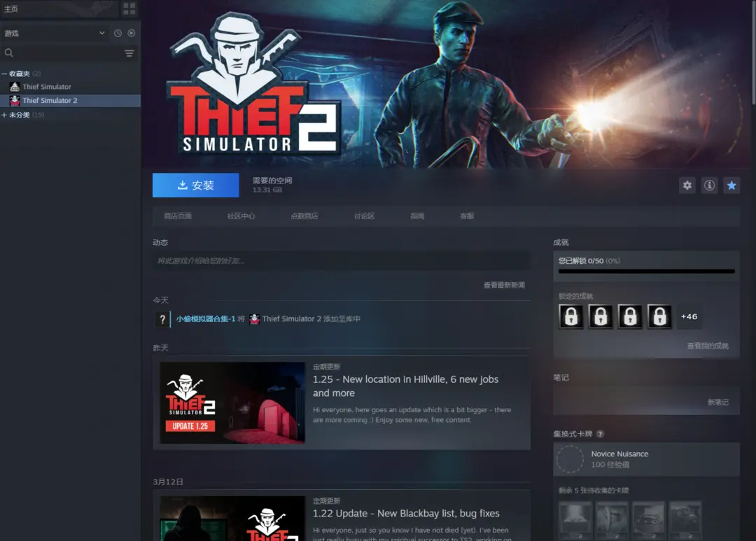
Task: Open the 1.25 New location in Hillville news title
Action: (x=405, y=386)
